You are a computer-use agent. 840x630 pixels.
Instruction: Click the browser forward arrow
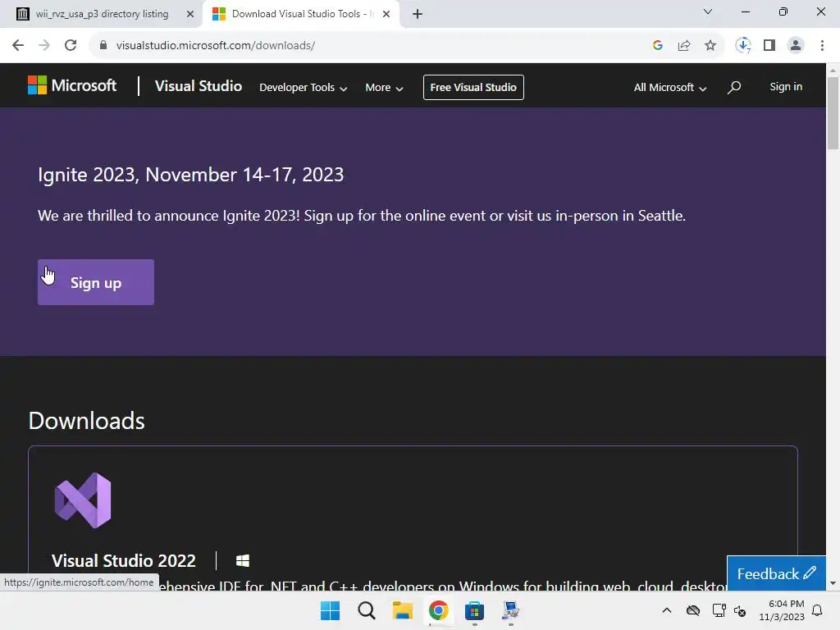click(44, 46)
